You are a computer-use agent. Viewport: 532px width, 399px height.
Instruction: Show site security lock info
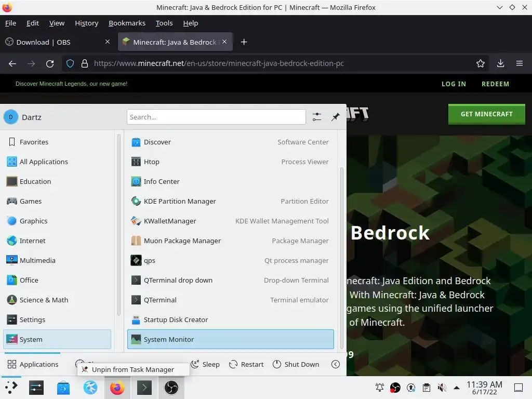(x=85, y=63)
